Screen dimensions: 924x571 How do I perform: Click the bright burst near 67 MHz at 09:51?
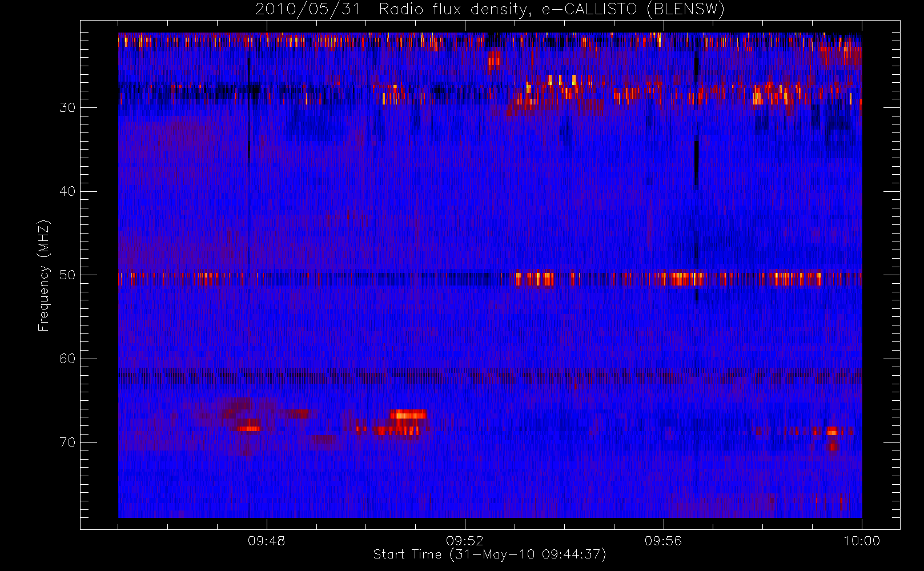pos(408,415)
